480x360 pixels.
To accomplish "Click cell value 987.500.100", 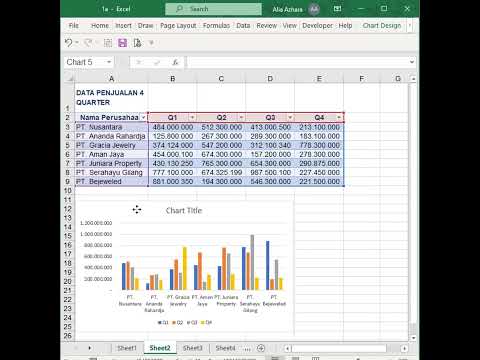I will (x=270, y=172).
